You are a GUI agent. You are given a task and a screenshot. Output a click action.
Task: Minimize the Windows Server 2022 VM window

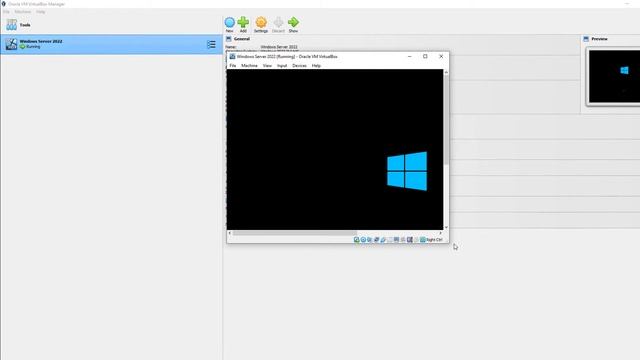[409, 56]
